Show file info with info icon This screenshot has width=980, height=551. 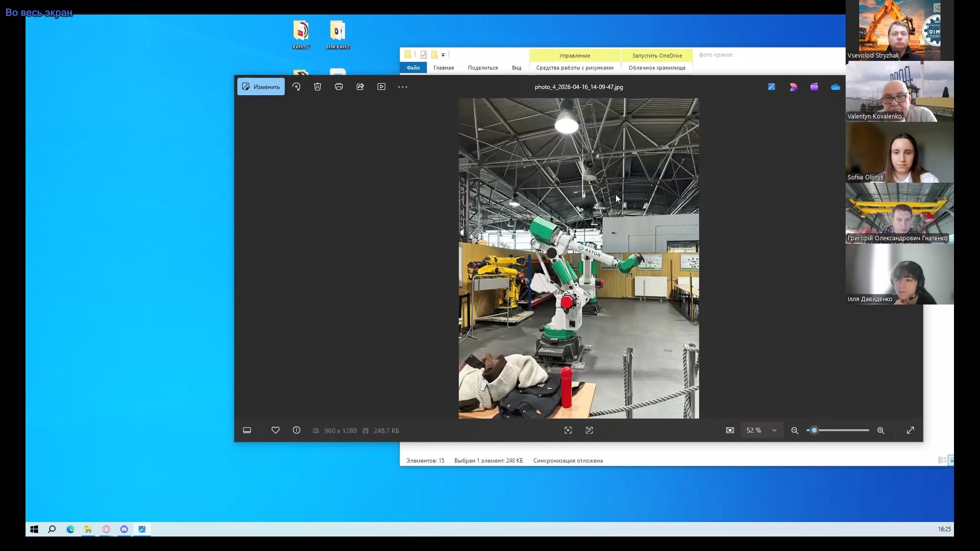[x=297, y=431]
